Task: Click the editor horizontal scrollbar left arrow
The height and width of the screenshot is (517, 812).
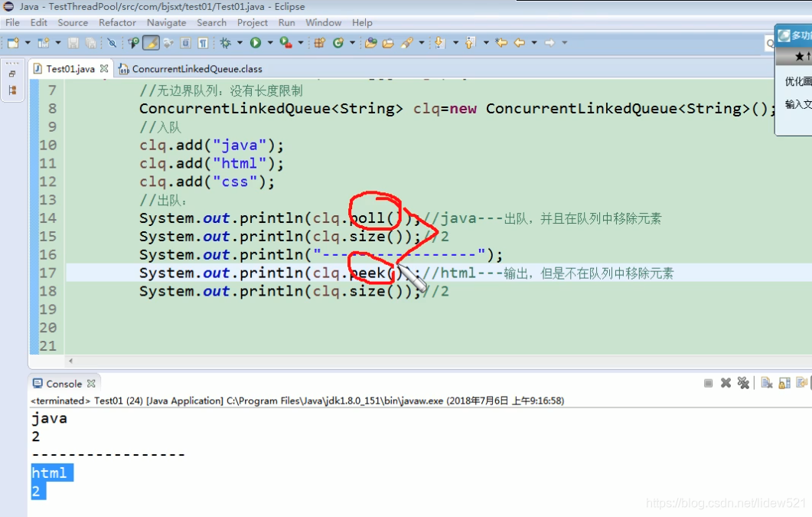Action: click(x=71, y=361)
